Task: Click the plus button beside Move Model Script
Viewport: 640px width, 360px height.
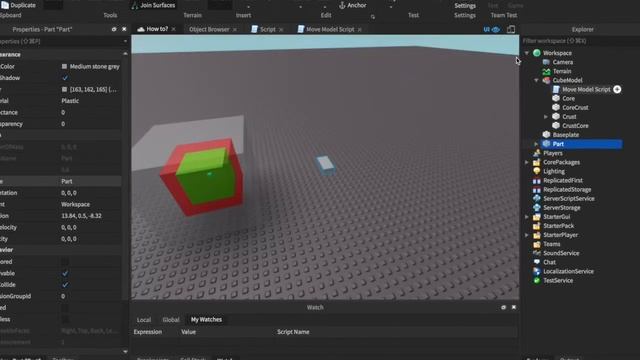Action: click(x=617, y=89)
